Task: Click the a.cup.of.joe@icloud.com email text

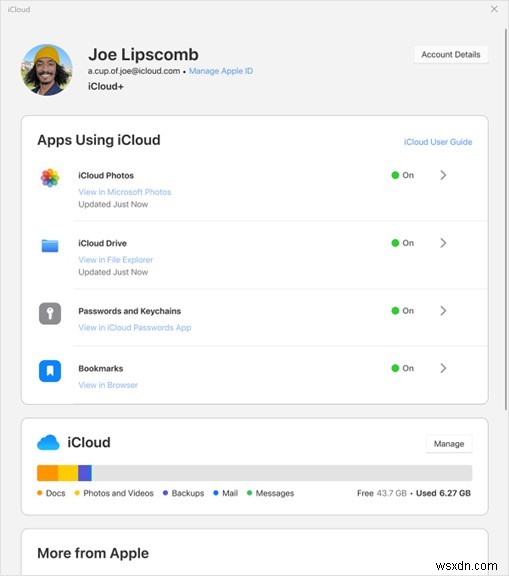Action: point(134,71)
